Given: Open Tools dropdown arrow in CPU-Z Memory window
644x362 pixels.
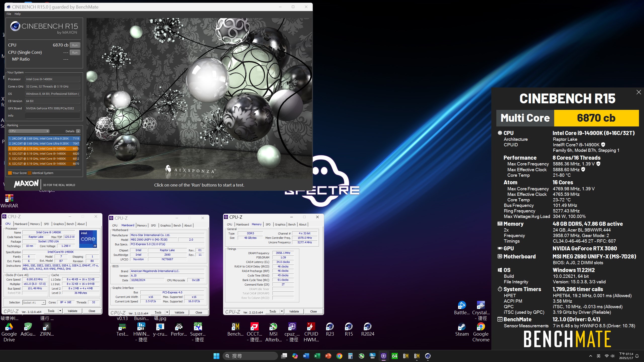Looking at the screenshot, I should (282, 311).
